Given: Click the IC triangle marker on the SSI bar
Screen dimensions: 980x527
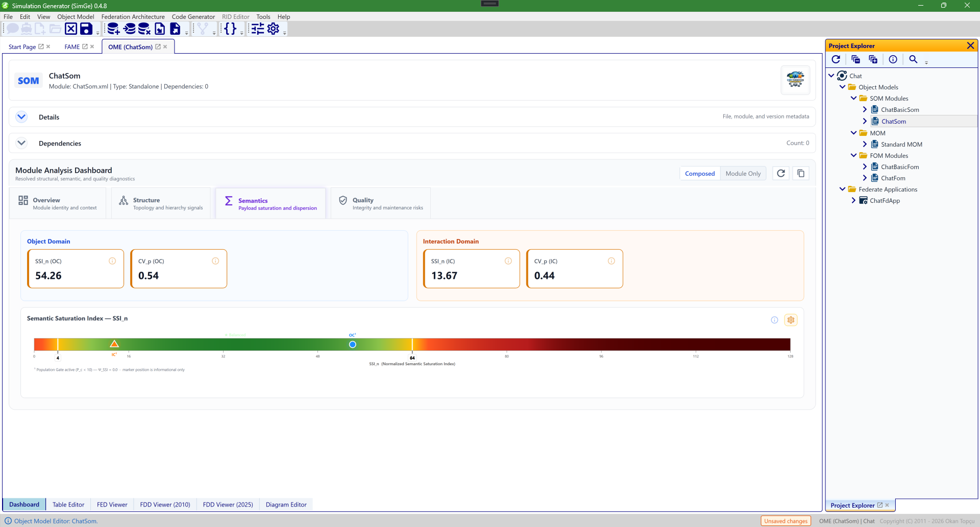Looking at the screenshot, I should (114, 344).
